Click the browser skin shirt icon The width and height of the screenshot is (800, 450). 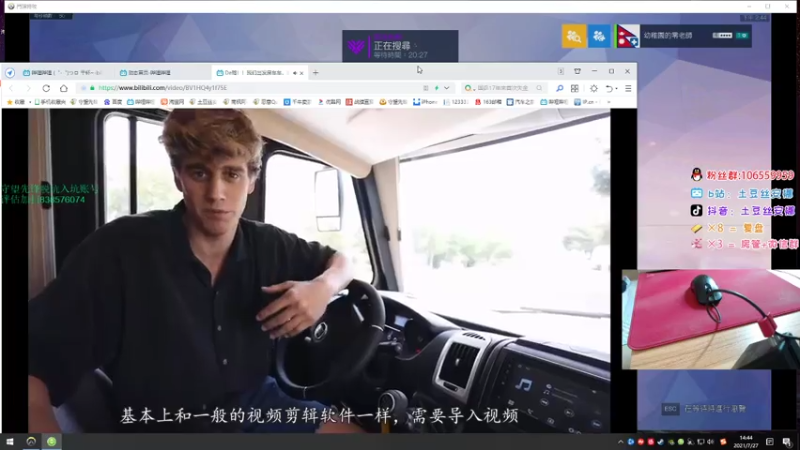coord(577,71)
